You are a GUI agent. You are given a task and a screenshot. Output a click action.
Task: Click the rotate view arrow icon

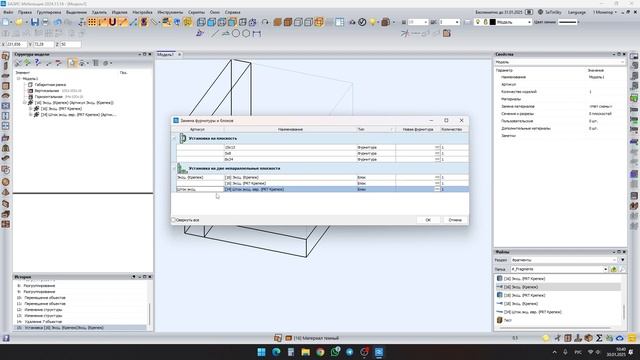pos(265,22)
